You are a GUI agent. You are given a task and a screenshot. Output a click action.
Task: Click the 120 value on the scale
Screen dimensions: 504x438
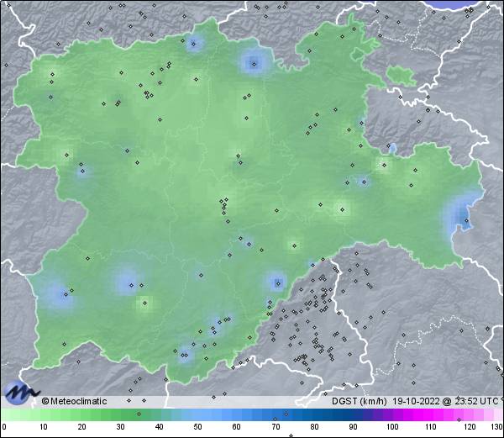tap(470, 427)
